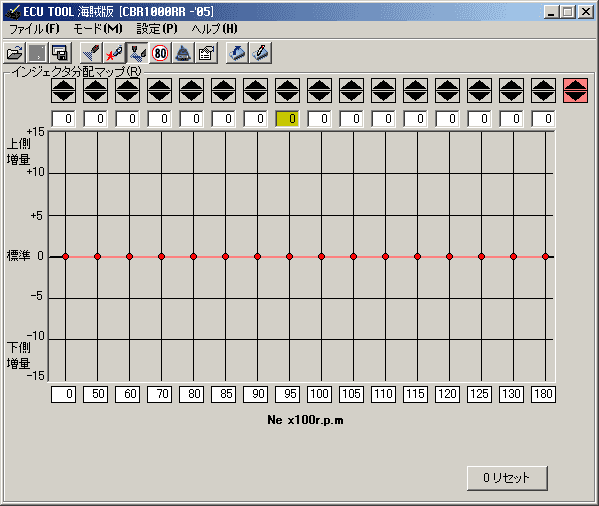Click the blue cone-shaped toolbar icon

183,53
